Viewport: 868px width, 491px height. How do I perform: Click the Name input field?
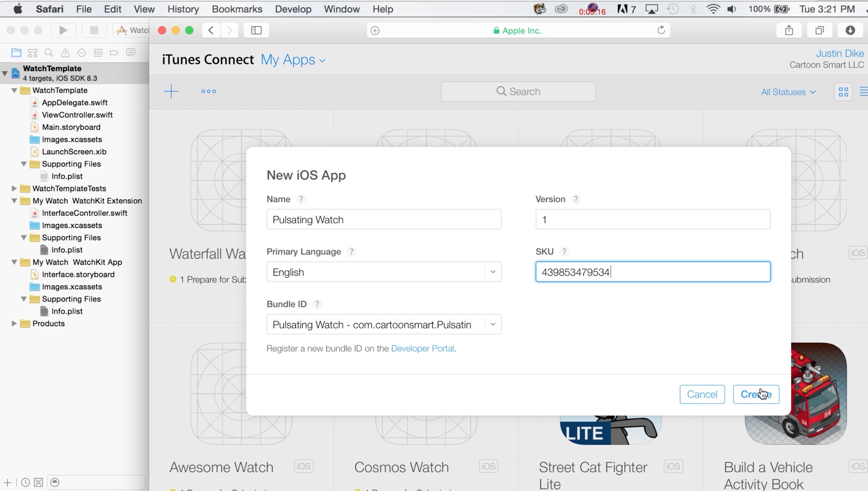pos(384,219)
